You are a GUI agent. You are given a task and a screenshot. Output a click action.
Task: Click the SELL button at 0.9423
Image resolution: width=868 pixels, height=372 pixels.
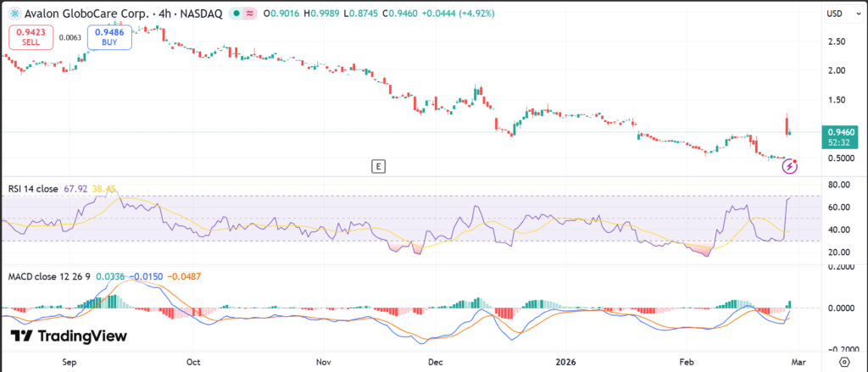click(31, 36)
